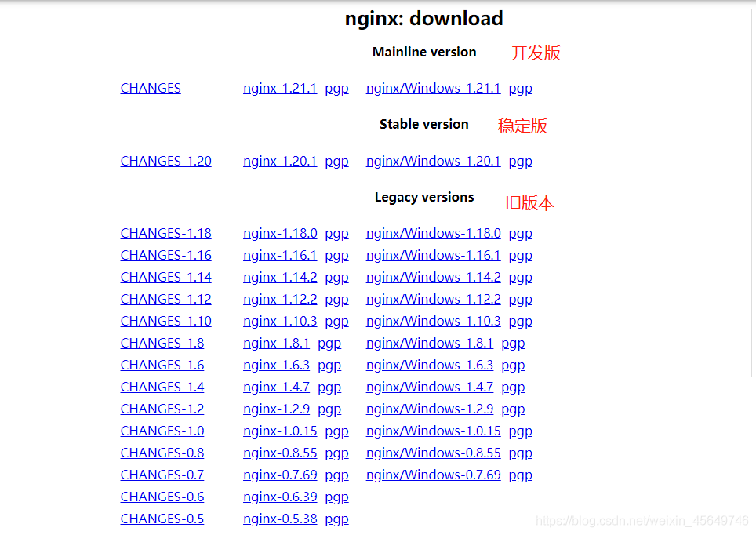The width and height of the screenshot is (756, 535).
Task: Download nginx/Windows-1.16.1
Action: pos(434,255)
